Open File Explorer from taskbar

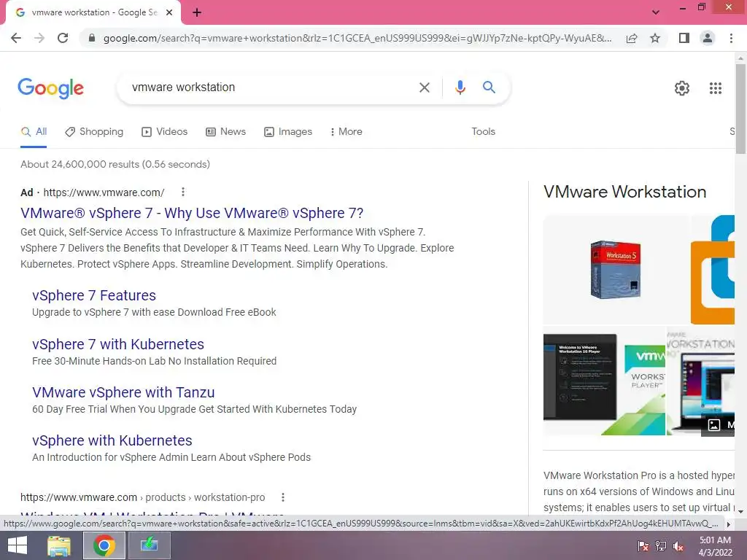point(59,545)
